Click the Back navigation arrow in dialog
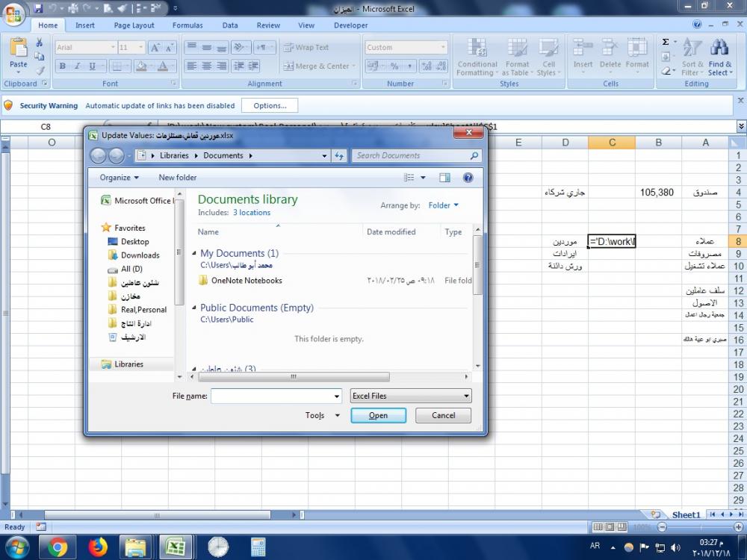The height and width of the screenshot is (560, 747). click(98, 156)
